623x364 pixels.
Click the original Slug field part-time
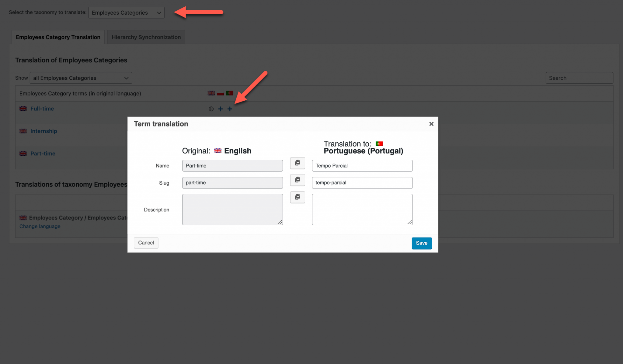pyautogui.click(x=232, y=183)
